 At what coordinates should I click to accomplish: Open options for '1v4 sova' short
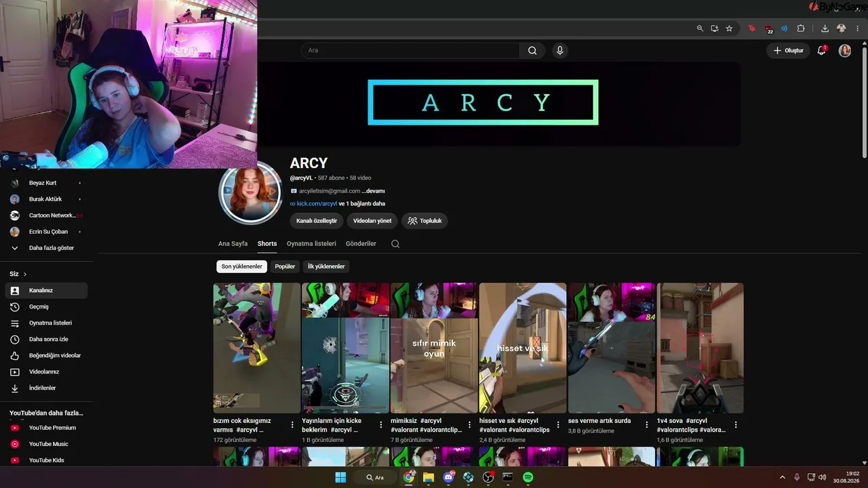click(x=736, y=425)
